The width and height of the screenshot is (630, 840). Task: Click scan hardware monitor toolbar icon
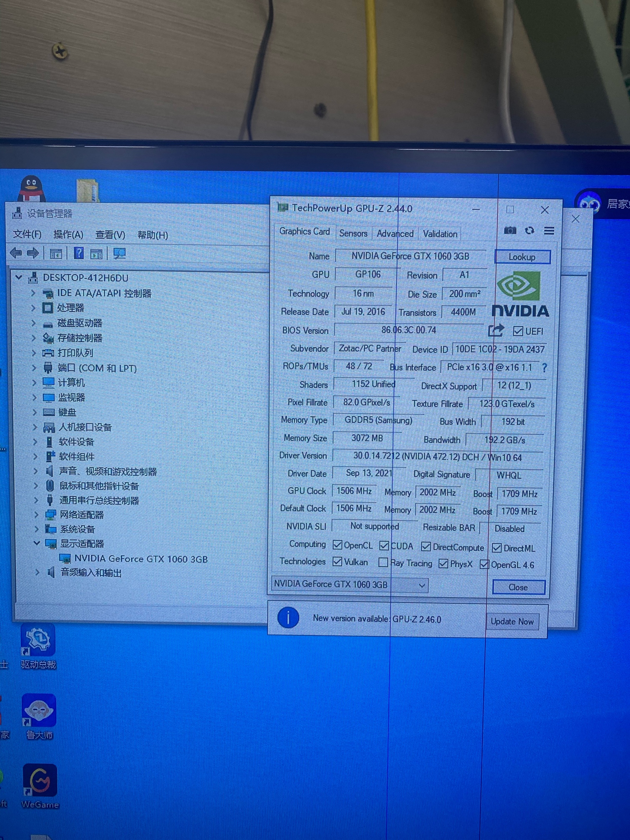[x=120, y=253]
